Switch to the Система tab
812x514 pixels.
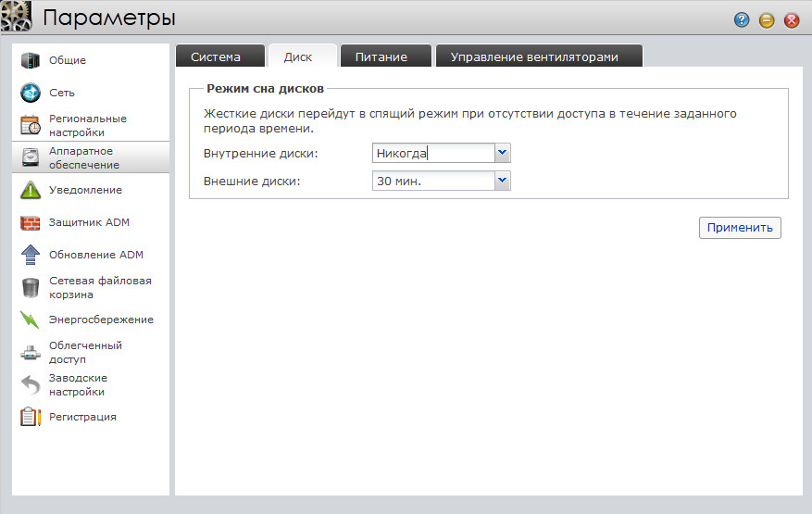(x=216, y=56)
